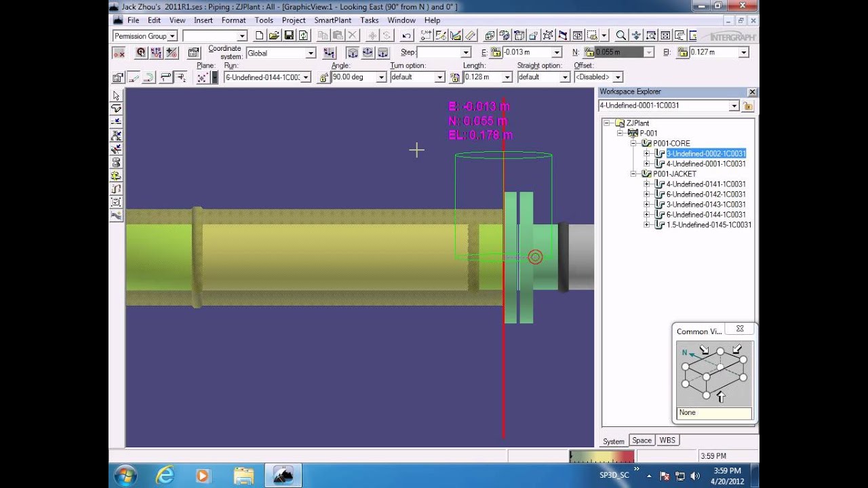Screen dimensions: 868x488
Task: Toggle the El coordinate lock
Action: tap(683, 53)
